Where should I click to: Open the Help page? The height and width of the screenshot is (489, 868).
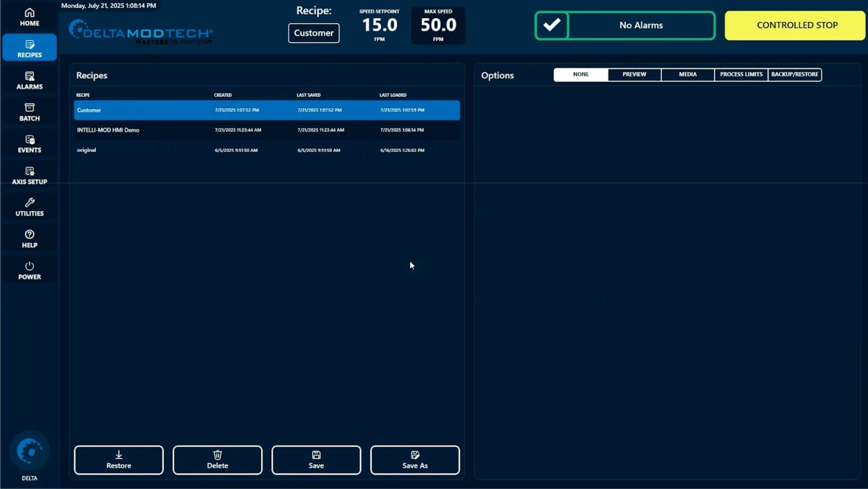(29, 239)
